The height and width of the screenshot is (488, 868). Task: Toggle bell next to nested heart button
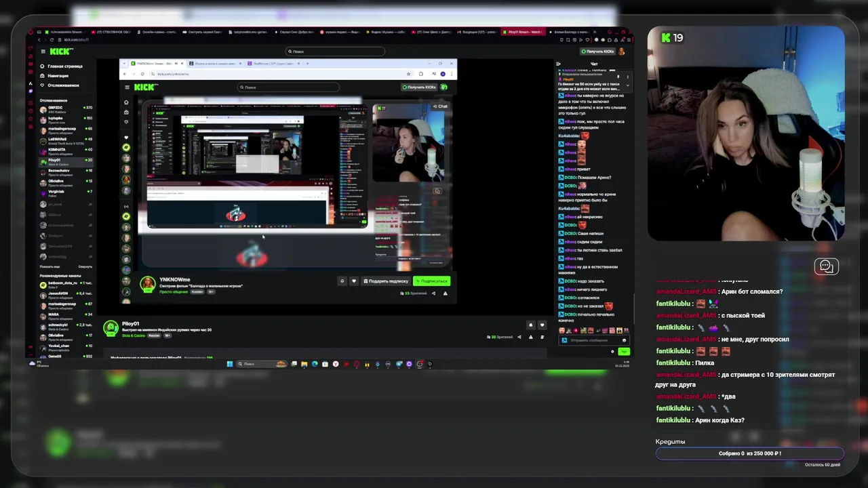click(x=342, y=281)
